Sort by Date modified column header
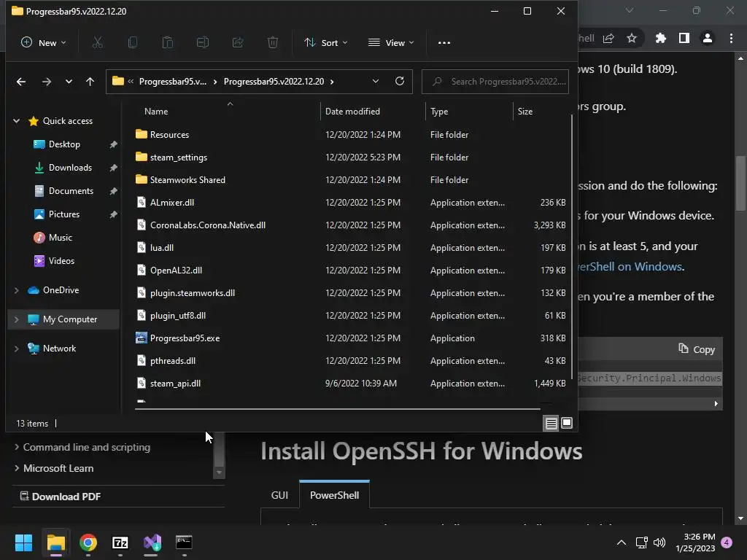 [352, 112]
